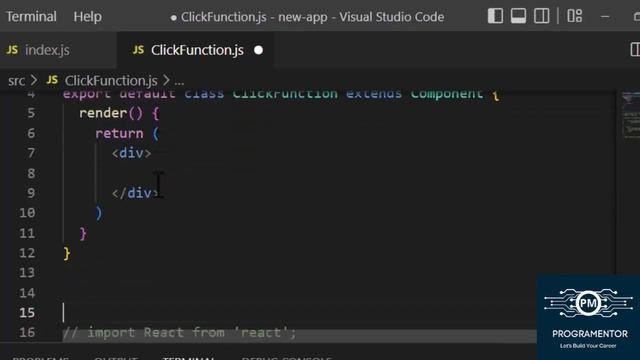Minimize the VS Code window
640x360 pixels.
tap(605, 17)
